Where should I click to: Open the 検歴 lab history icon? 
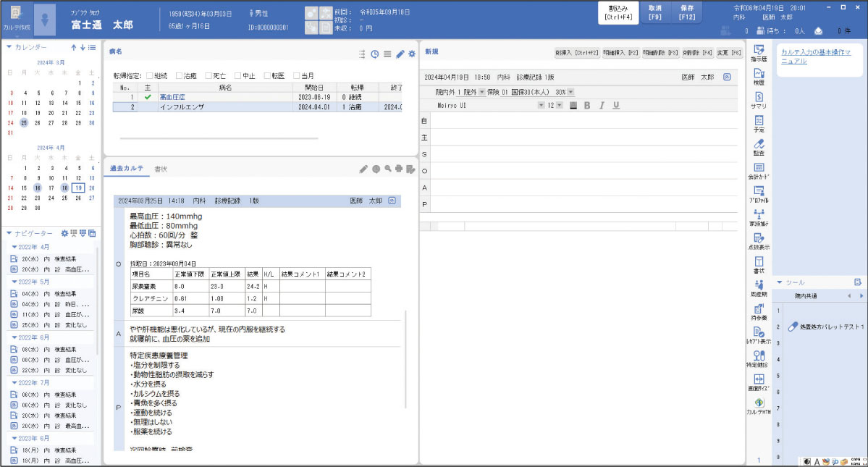pos(759,76)
